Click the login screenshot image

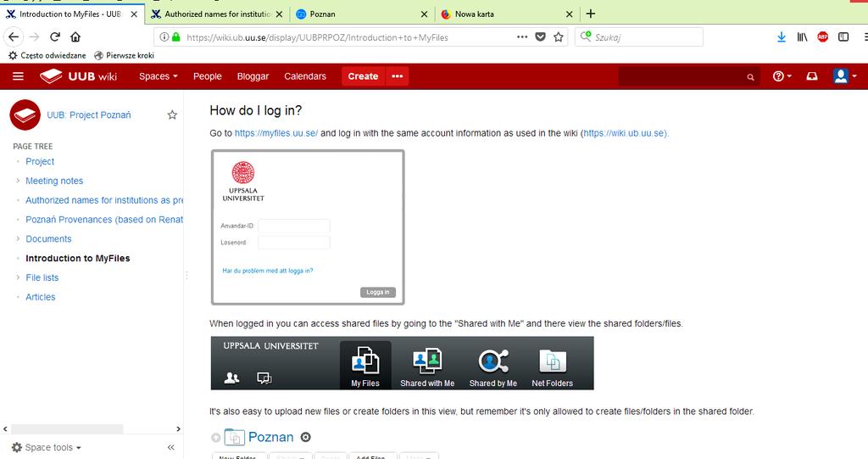(308, 227)
